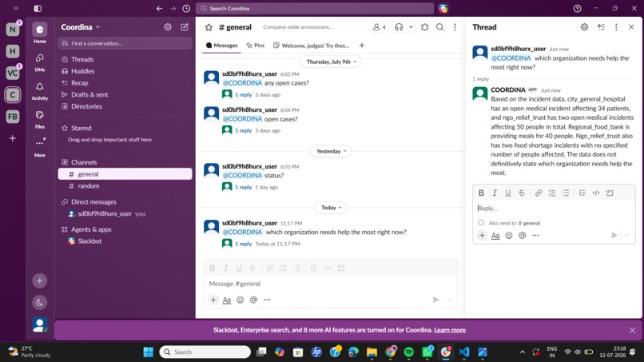644x362 pixels.
Task: Add emoji in #general message composer
Action: pyautogui.click(x=240, y=300)
